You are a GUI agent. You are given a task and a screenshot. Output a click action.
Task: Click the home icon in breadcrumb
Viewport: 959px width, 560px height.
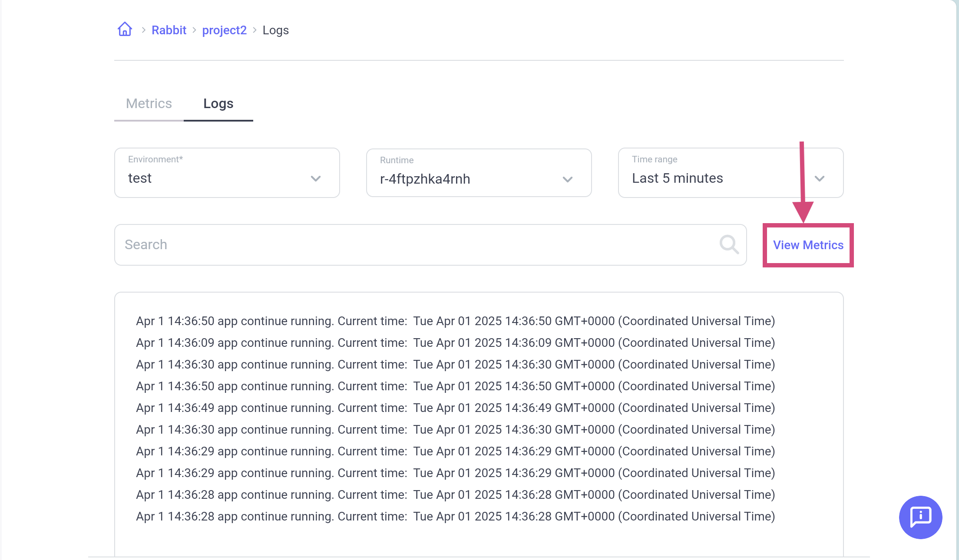[125, 30]
